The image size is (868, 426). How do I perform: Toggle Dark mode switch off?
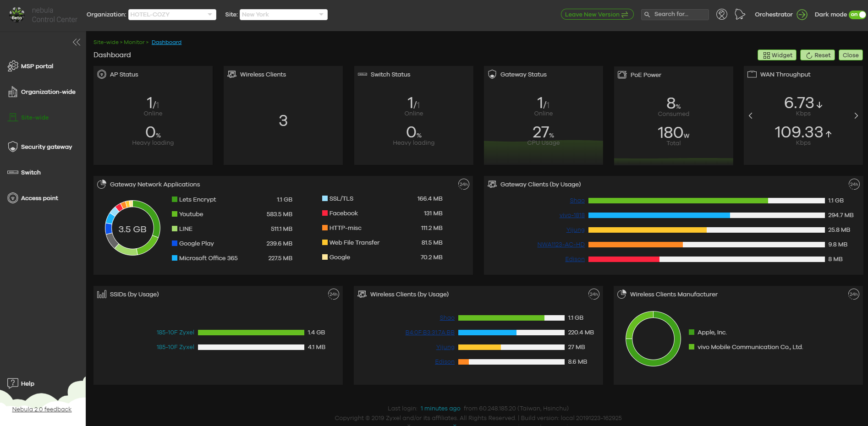(x=857, y=15)
